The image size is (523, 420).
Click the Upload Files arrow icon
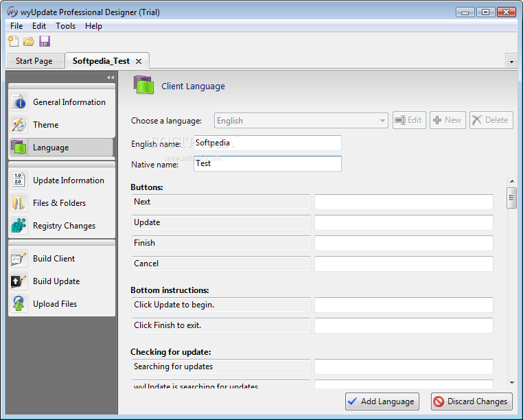coord(19,303)
